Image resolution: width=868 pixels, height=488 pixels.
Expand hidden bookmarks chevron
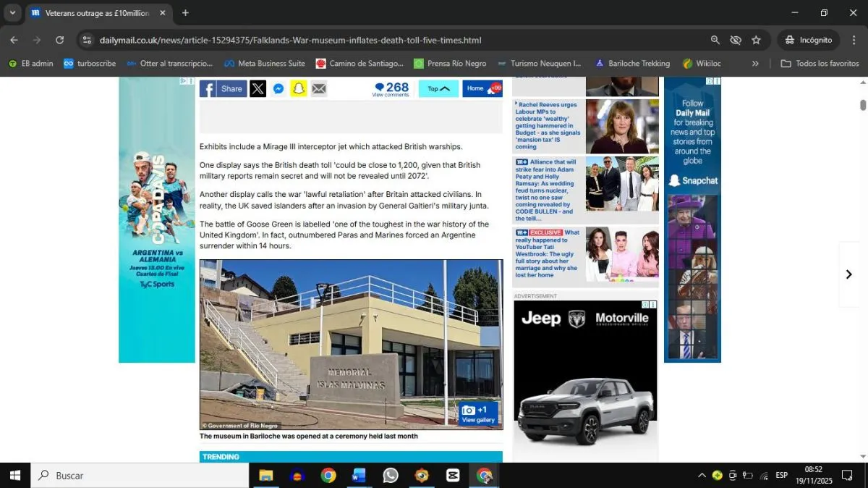pos(755,64)
